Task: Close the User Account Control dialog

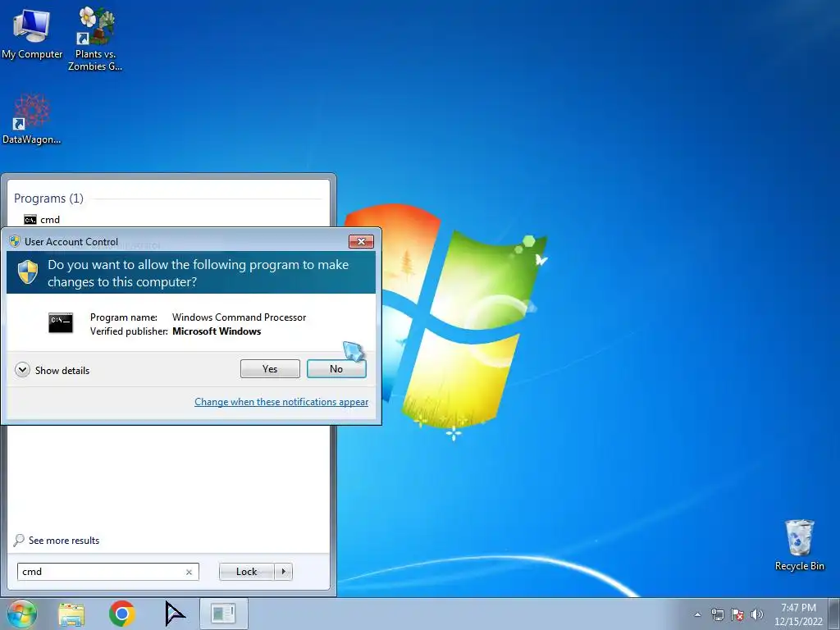Action: (x=361, y=242)
